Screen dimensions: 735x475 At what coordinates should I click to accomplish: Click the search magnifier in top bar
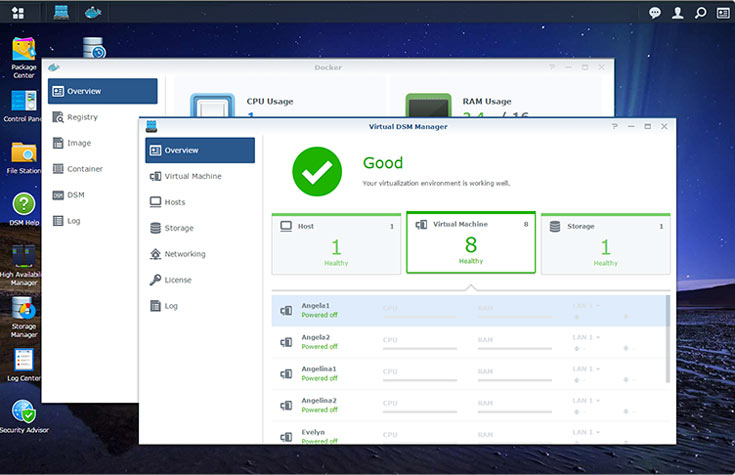(701, 13)
